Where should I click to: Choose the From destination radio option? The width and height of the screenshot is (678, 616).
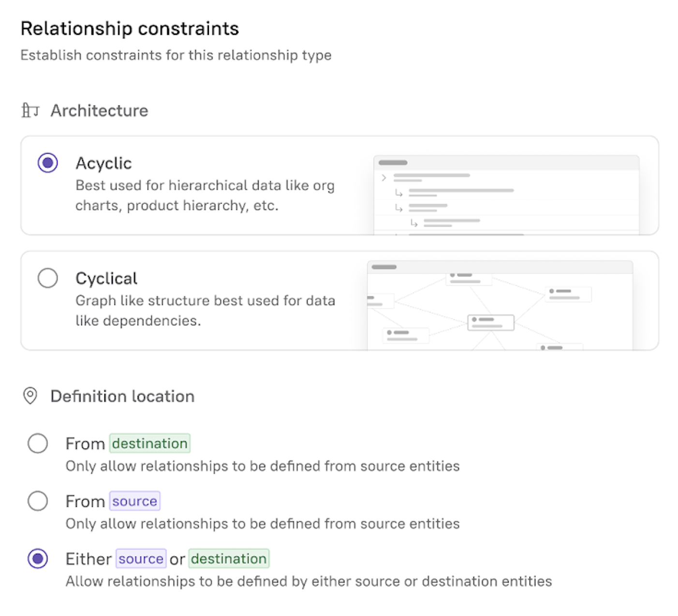click(x=38, y=443)
